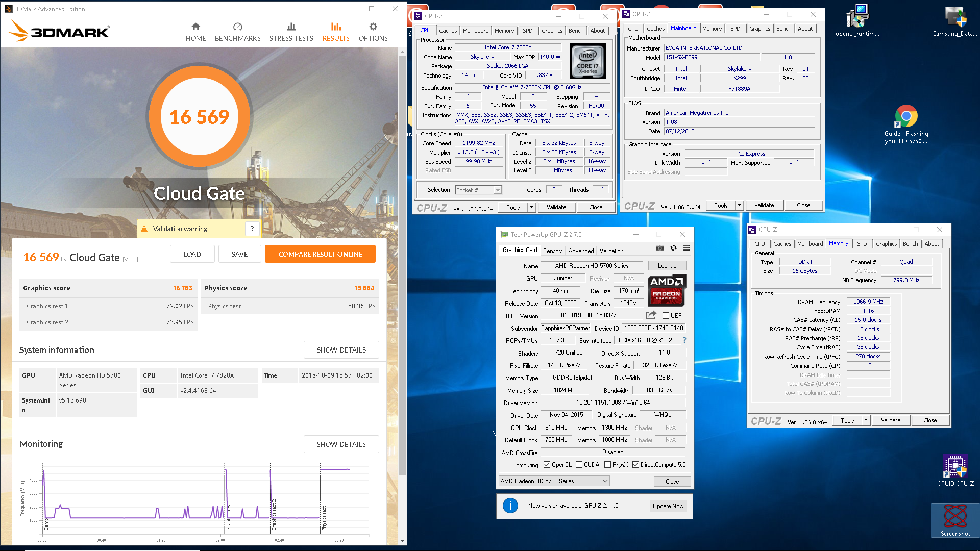Toggle the PhysX checkbox

click(x=607, y=465)
